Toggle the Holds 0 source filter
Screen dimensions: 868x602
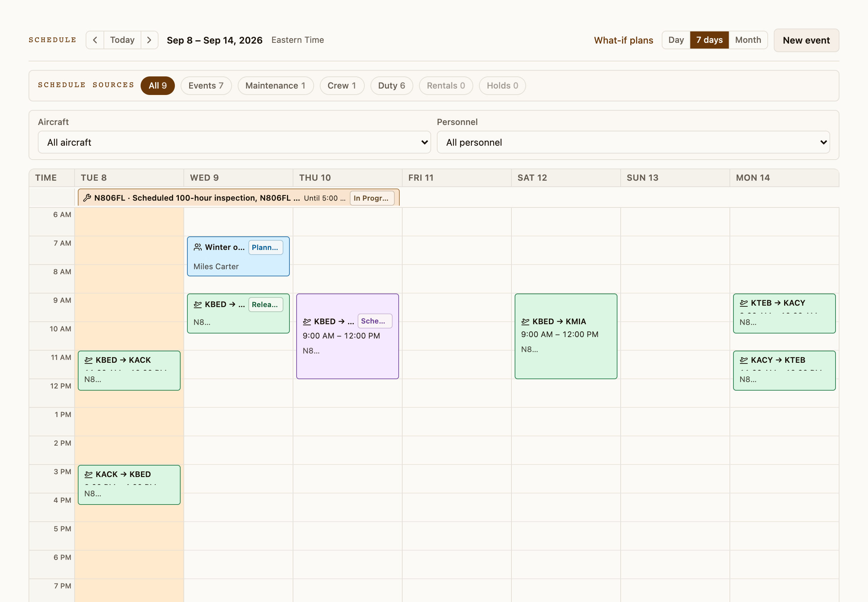[502, 86]
